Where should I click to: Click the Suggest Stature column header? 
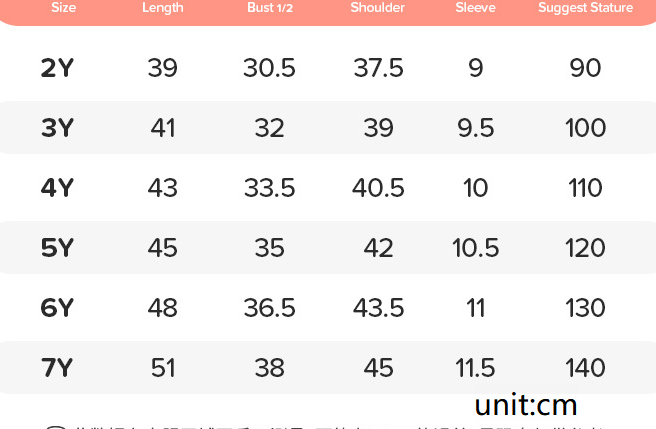(585, 8)
